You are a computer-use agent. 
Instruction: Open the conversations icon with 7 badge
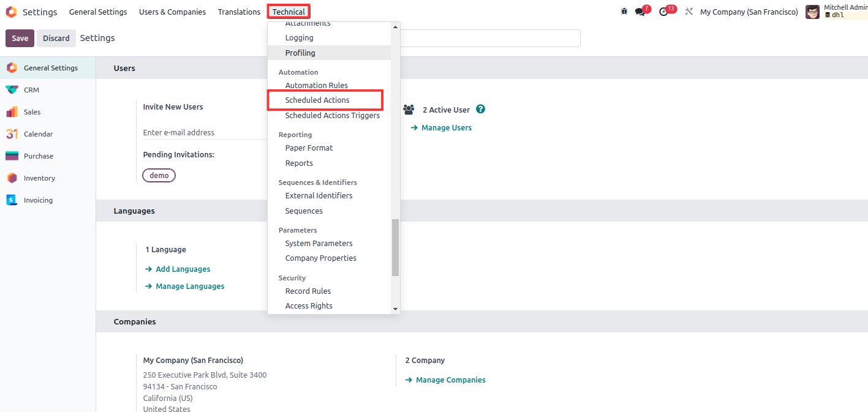point(641,11)
